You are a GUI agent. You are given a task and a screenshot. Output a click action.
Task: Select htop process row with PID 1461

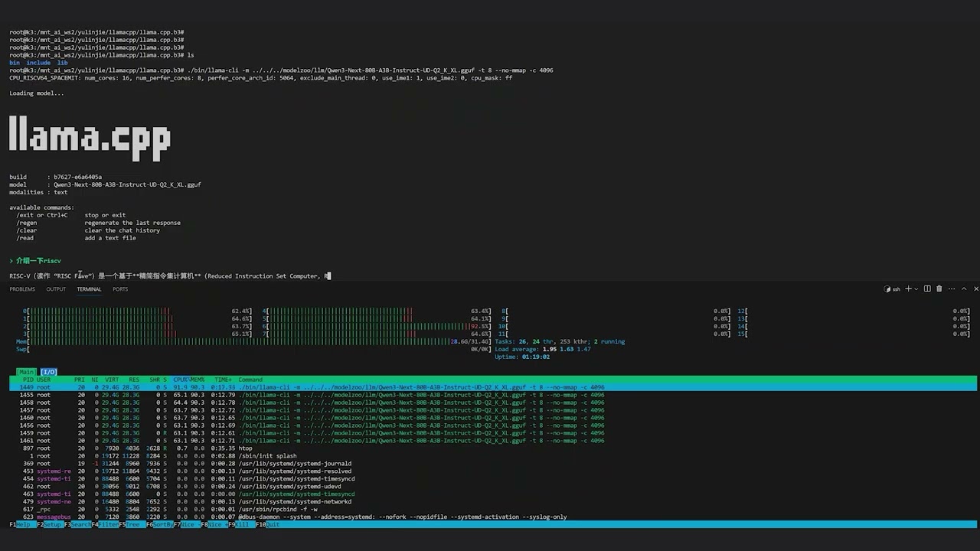pos(493,441)
